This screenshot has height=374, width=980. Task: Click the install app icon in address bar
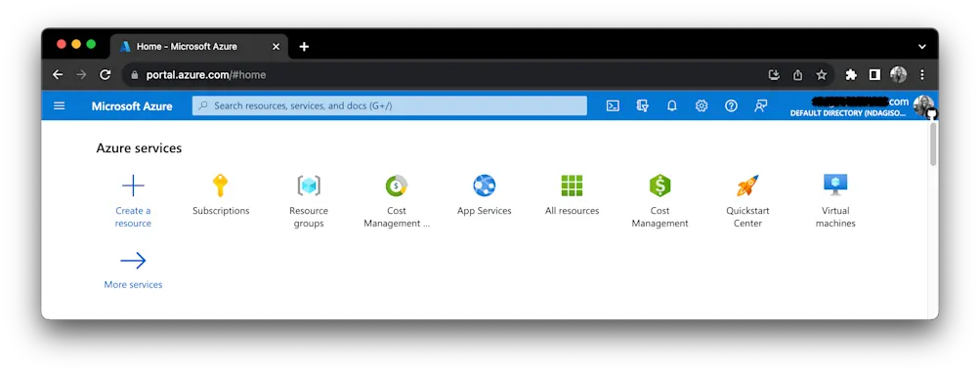(775, 75)
